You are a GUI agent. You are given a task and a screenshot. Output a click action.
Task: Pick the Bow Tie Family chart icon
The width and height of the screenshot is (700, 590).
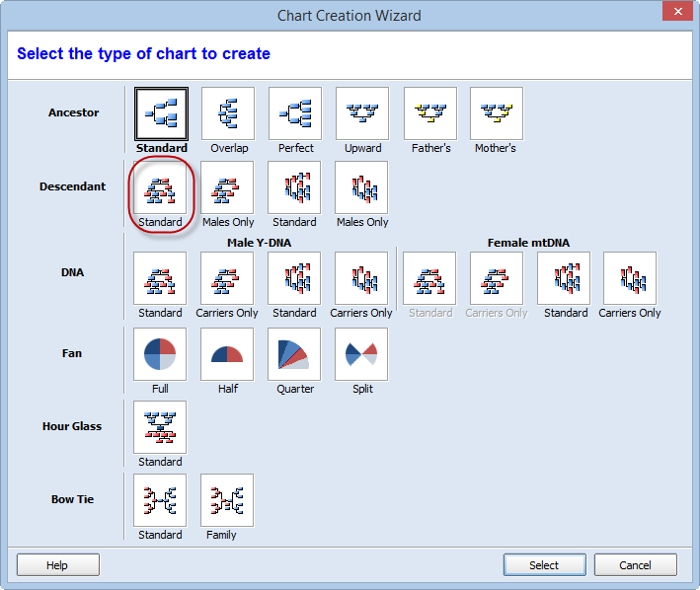pos(227,500)
